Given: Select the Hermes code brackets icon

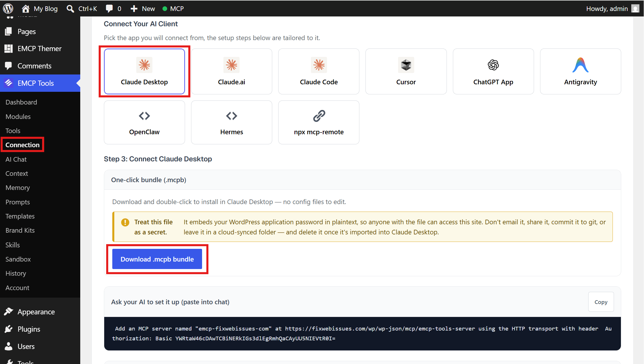Looking at the screenshot, I should coord(232,116).
